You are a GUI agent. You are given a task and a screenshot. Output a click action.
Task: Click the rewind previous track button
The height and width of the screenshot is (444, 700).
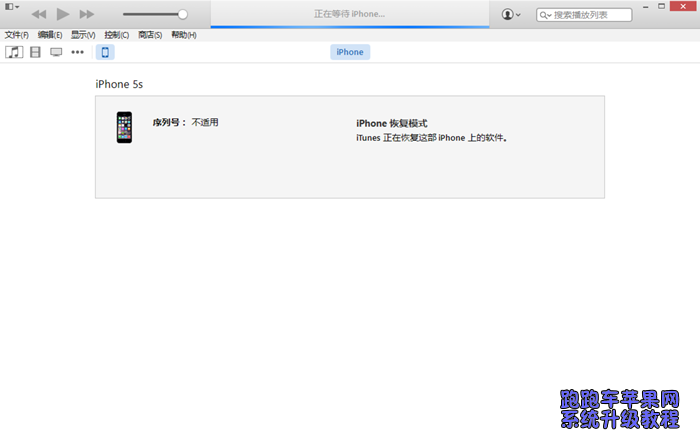coord(39,14)
